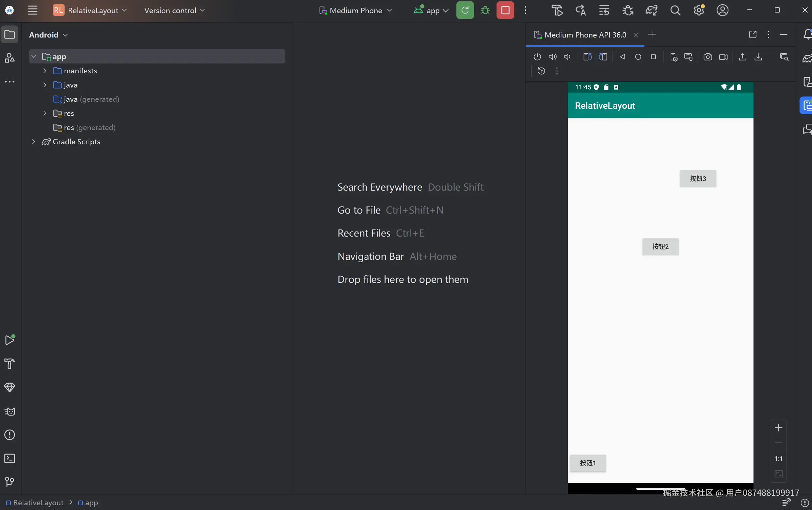Toggle the Project tool window folder icon
Image resolution: width=812 pixels, height=510 pixels.
point(10,34)
